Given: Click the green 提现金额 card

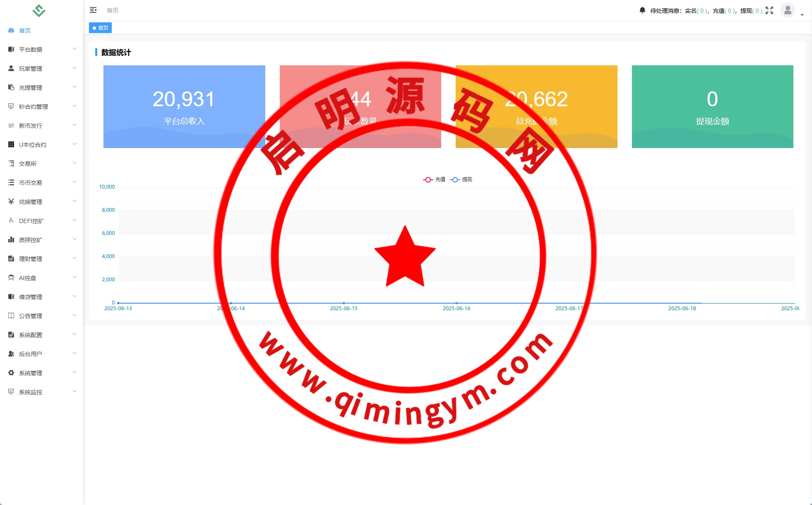Looking at the screenshot, I should (x=712, y=107).
